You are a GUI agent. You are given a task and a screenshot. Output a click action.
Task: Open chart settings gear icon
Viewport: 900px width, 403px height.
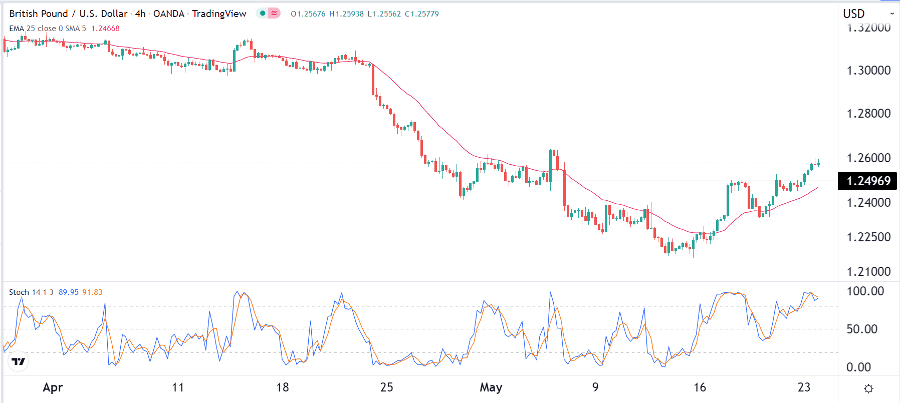point(868,388)
